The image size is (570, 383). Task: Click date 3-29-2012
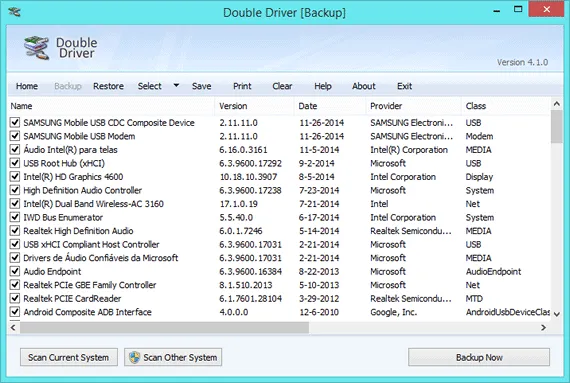319,299
